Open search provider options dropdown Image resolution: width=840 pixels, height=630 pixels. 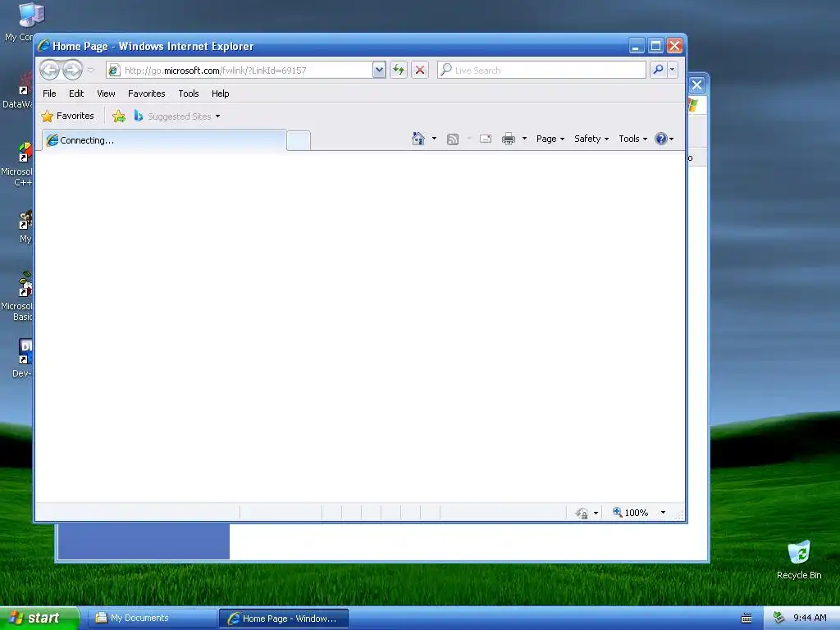tap(673, 70)
